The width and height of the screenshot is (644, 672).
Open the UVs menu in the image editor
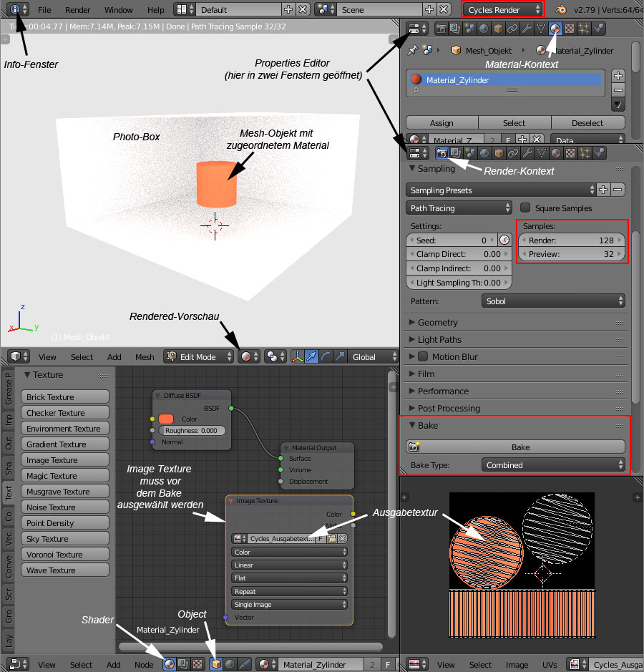click(x=550, y=665)
